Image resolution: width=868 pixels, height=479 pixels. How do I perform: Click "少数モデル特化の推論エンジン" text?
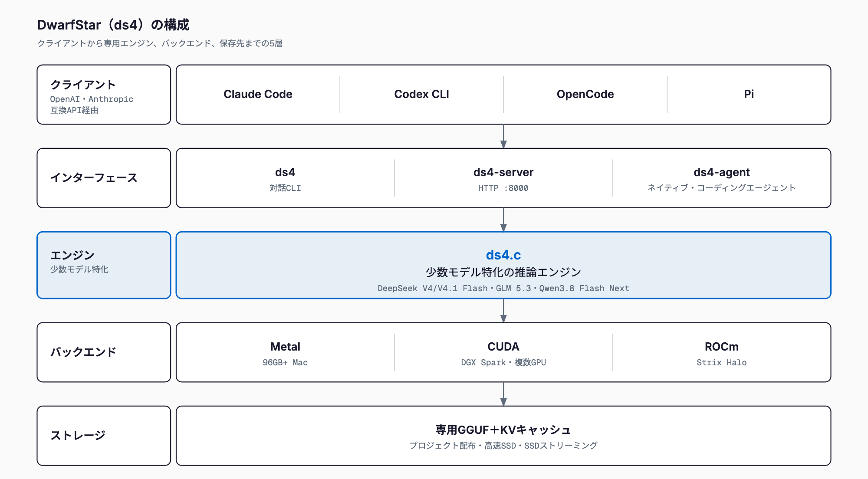click(x=503, y=272)
